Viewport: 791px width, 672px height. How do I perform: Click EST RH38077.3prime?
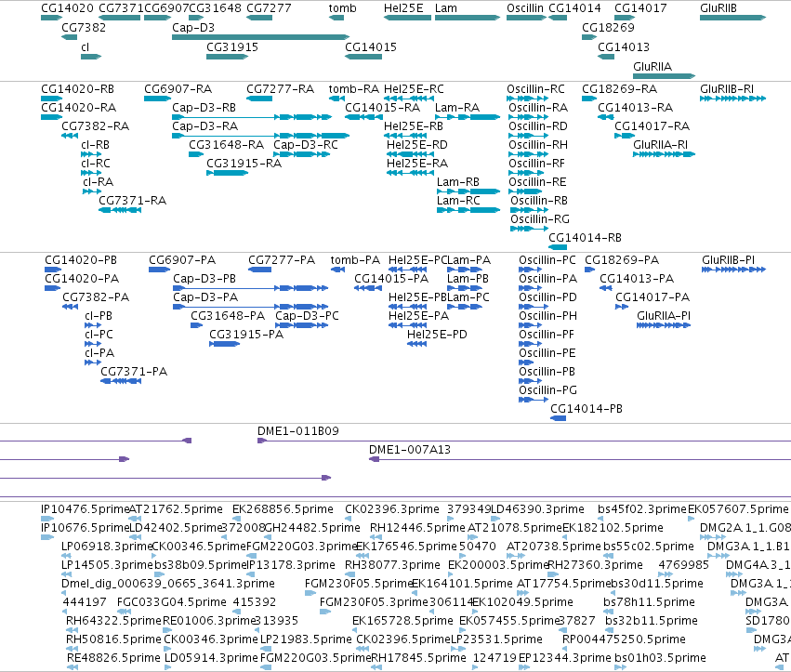coord(392,565)
